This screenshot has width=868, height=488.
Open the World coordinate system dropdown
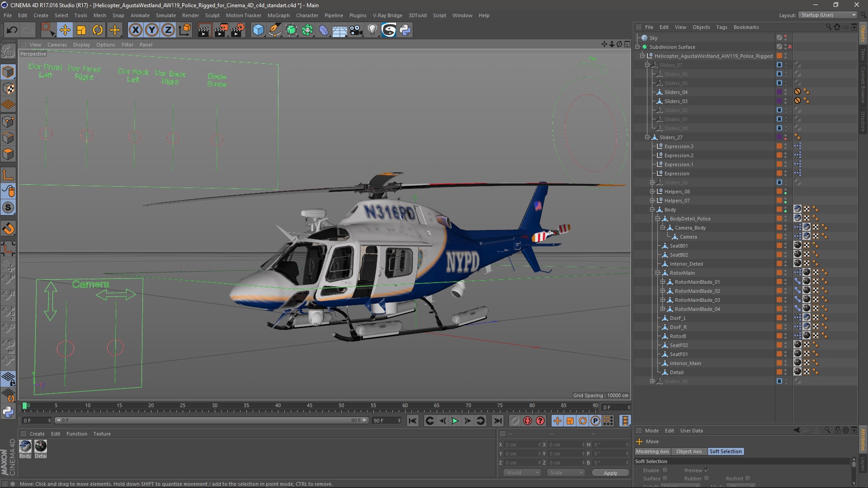(522, 473)
